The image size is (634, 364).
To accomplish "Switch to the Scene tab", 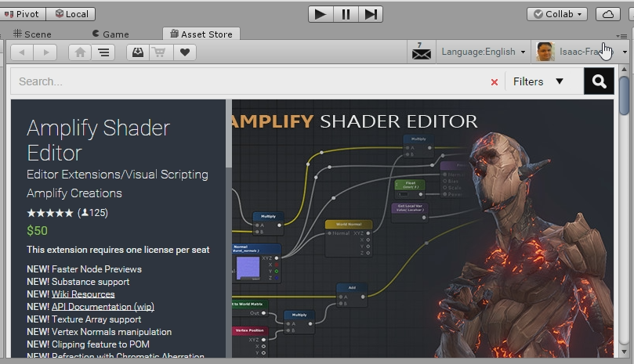I will click(32, 34).
